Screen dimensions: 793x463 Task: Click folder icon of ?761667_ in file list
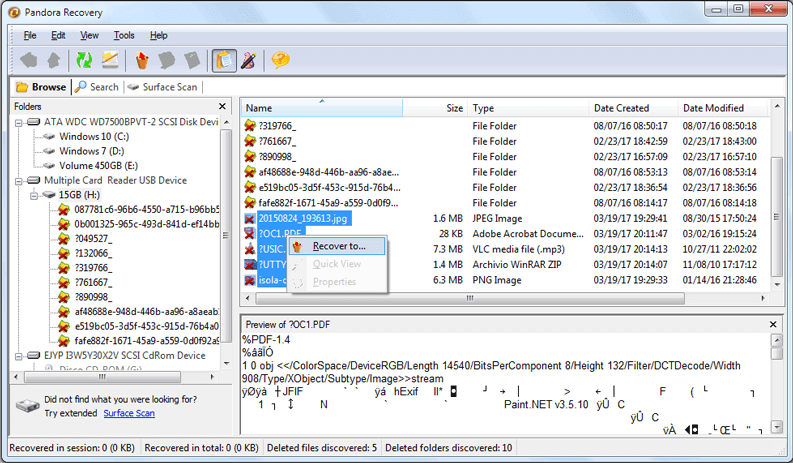(x=250, y=141)
